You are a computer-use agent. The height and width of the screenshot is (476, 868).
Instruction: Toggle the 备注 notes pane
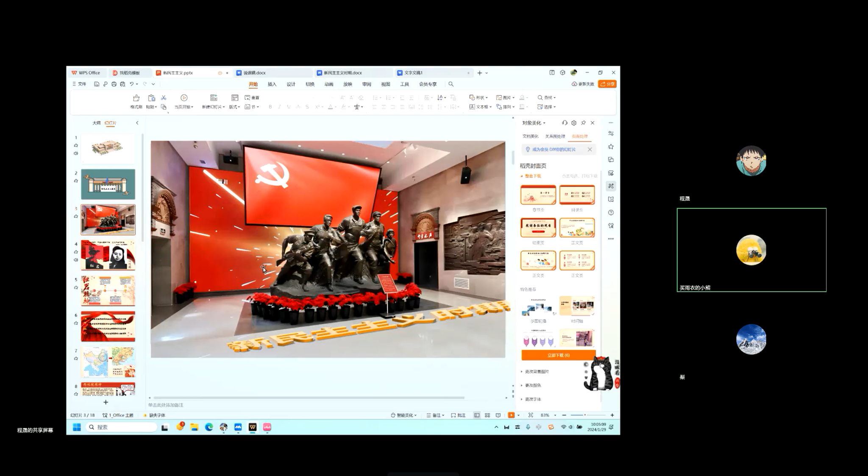pyautogui.click(x=435, y=415)
